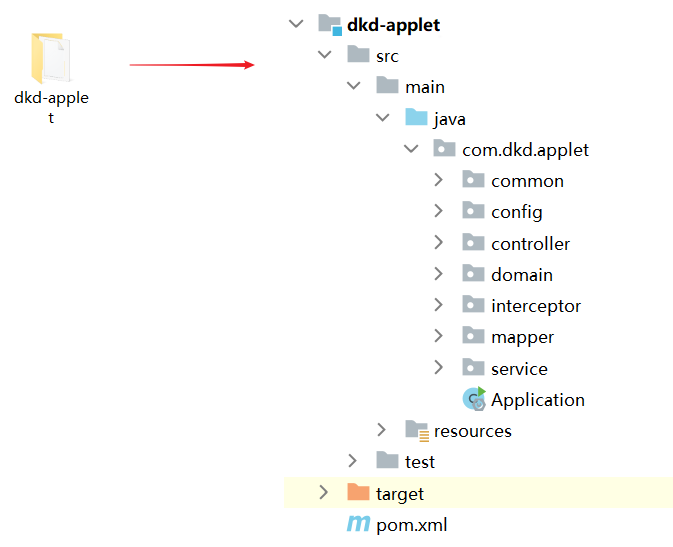673x547 pixels.
Task: Click the controller package icon
Action: [474, 243]
